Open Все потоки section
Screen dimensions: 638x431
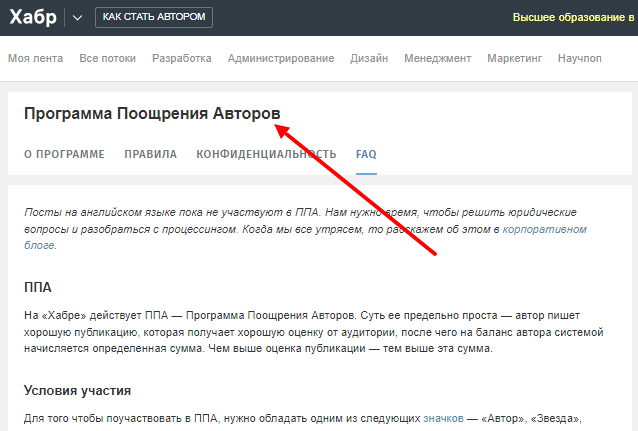pos(107,59)
